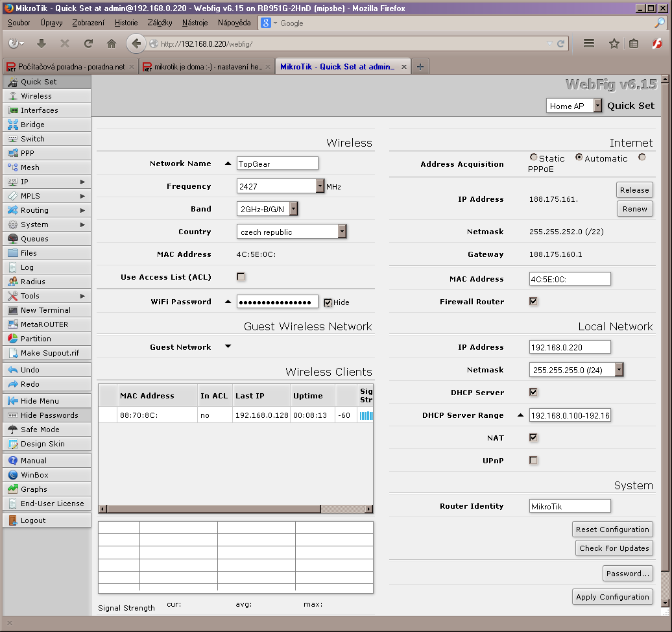The height and width of the screenshot is (632, 672).
Task: Click the Radius icon in sidebar
Action: [13, 282]
